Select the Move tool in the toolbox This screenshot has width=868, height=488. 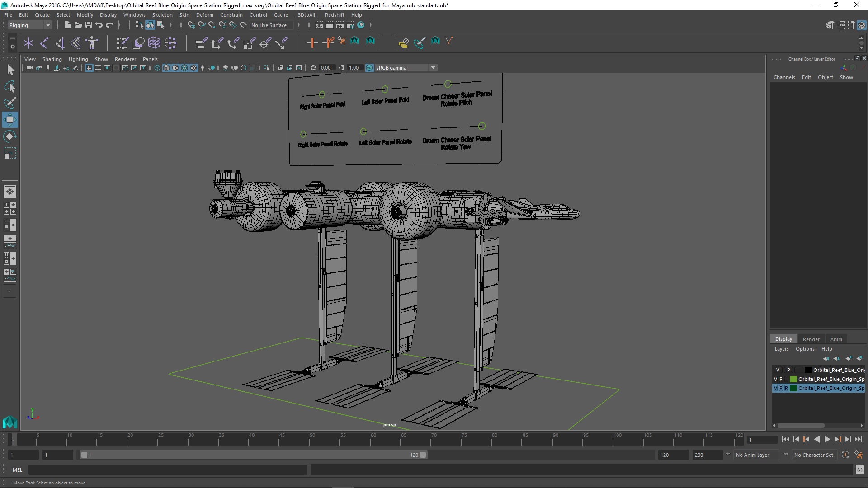click(x=9, y=120)
